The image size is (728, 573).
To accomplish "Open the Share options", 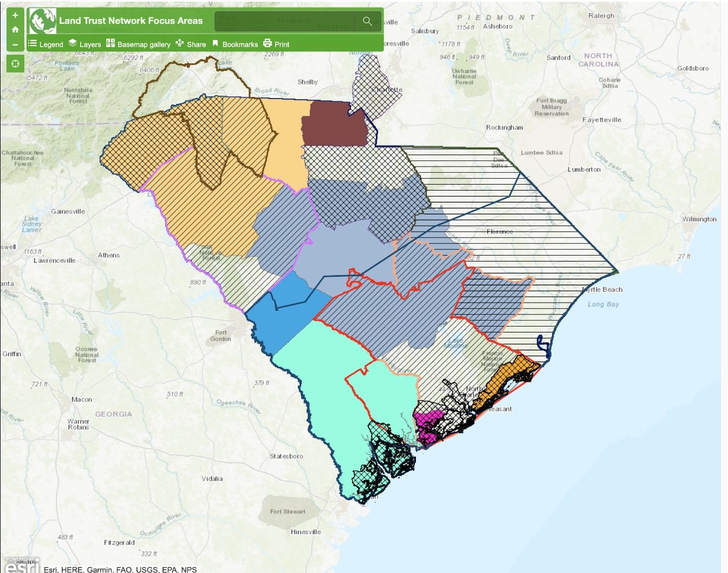I will click(191, 44).
